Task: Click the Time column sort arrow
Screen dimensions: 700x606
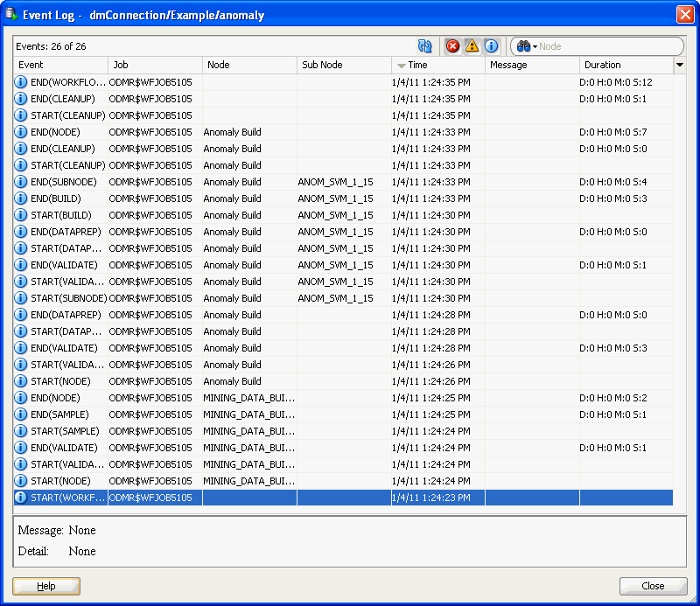Action: pos(401,65)
